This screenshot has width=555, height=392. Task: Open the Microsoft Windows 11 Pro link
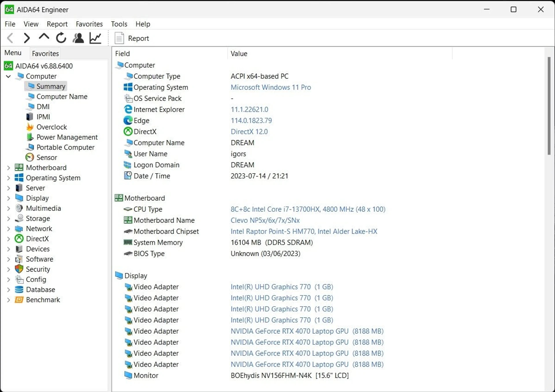point(271,87)
